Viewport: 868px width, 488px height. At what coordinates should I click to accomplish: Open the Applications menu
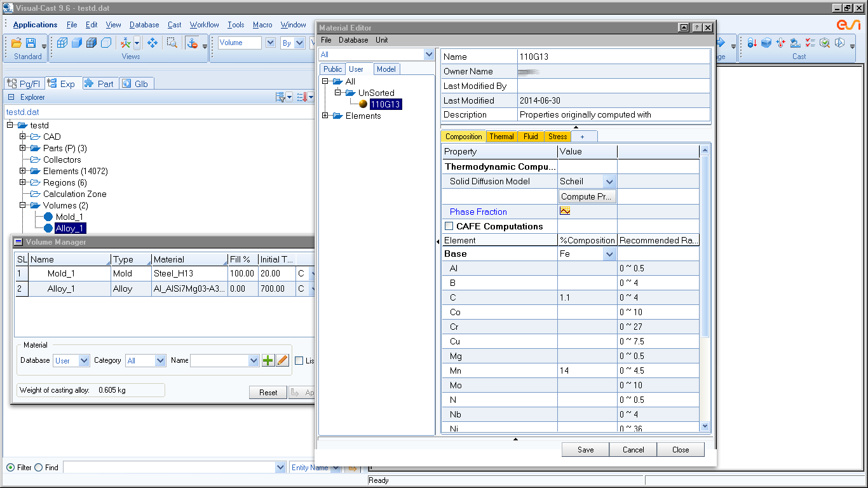coord(35,25)
